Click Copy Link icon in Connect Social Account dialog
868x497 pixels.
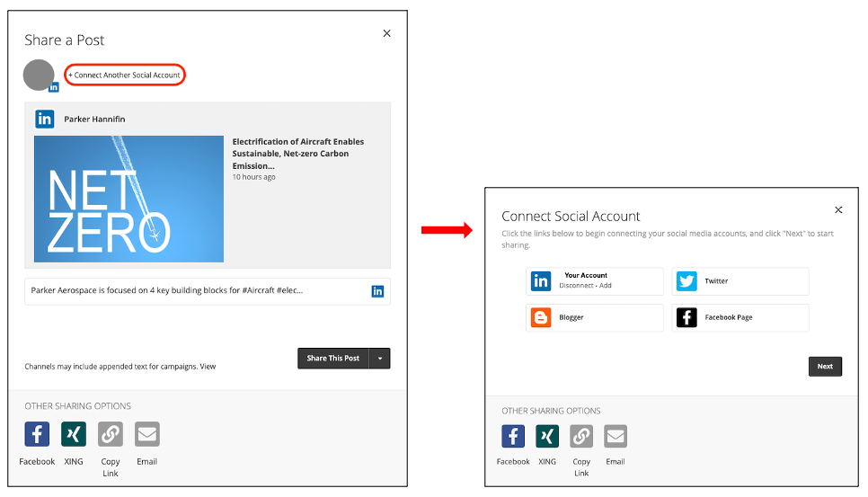[581, 437]
